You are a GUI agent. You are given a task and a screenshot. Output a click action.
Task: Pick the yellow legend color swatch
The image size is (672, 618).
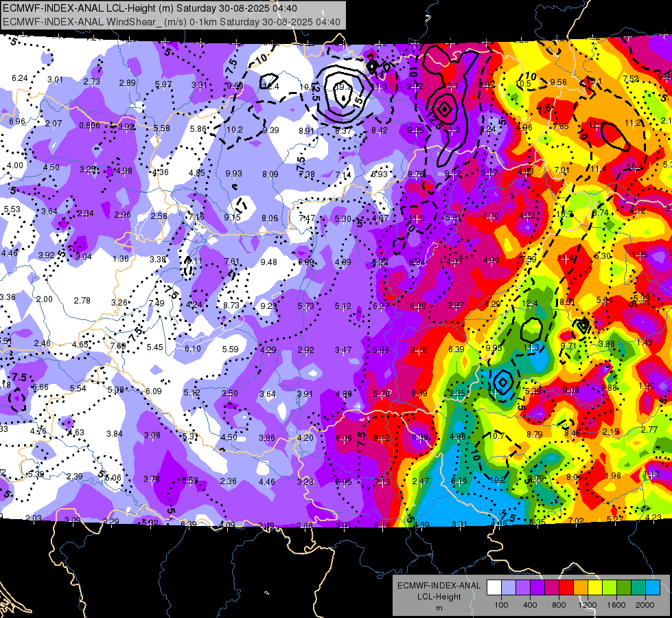click(x=595, y=588)
